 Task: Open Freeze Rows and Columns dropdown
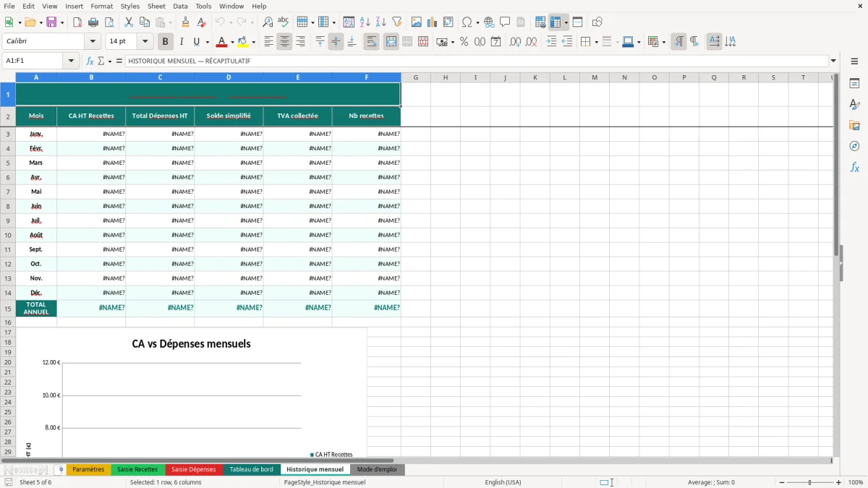tap(566, 22)
